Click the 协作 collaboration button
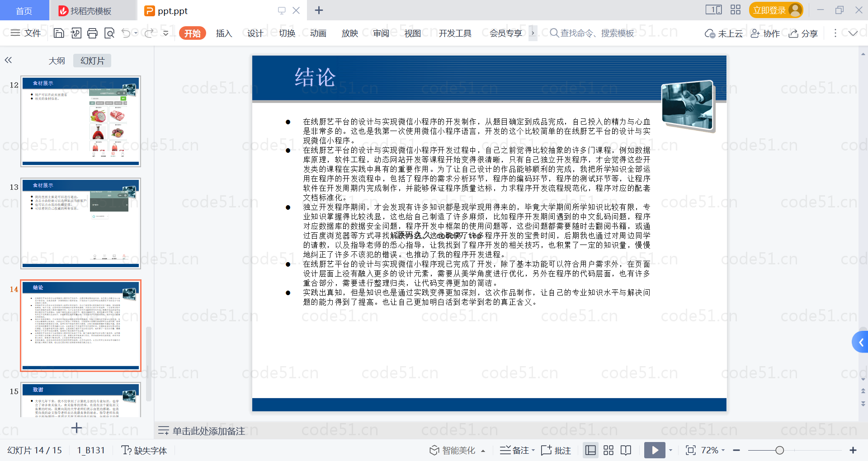Image resolution: width=868 pixels, height=461 pixels. [765, 33]
